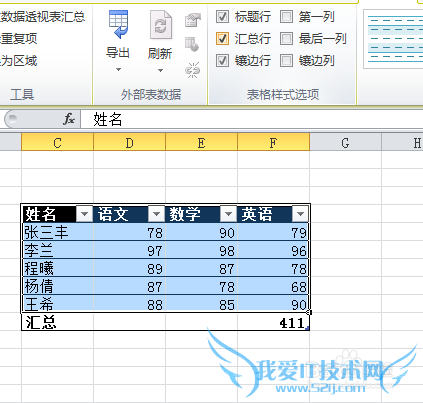This screenshot has height=403, width=423.
Task: Select column C header
Action: tap(58, 142)
